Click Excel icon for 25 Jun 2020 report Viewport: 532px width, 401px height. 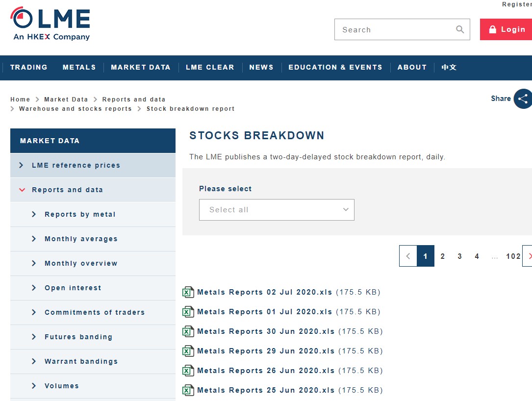coord(188,390)
